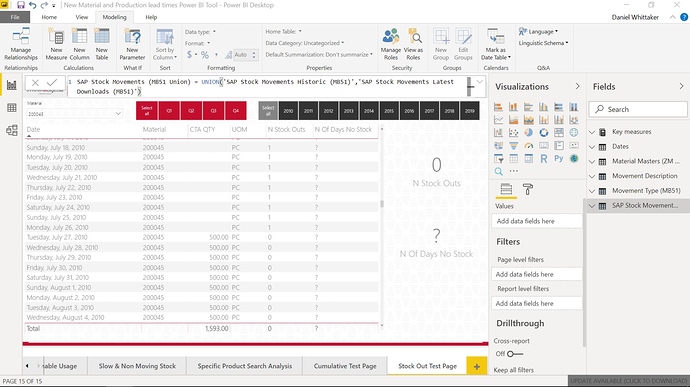Viewport: 690px width, 387px height.
Task: Click the table vertical scrollbar thumb
Action: pyautogui.click(x=382, y=204)
